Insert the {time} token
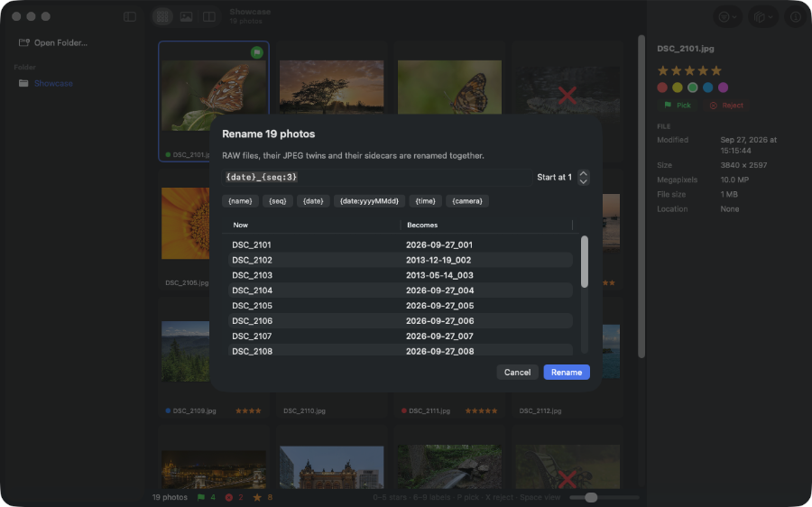 [425, 201]
